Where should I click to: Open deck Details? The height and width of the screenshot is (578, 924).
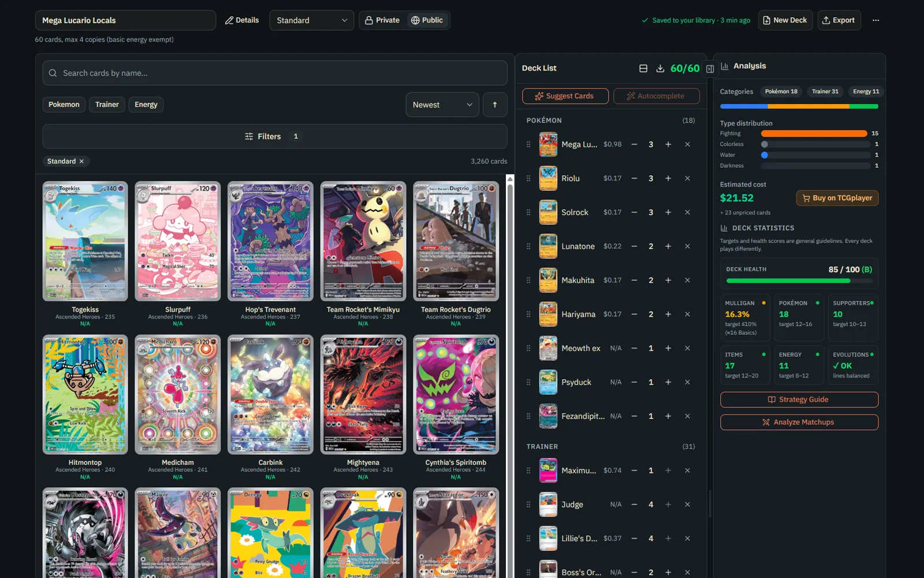click(242, 20)
